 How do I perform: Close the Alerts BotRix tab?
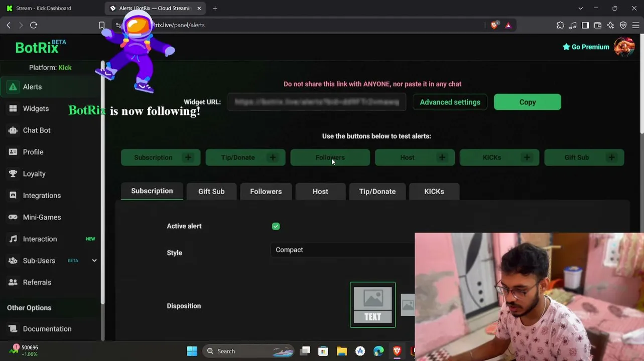point(199,8)
